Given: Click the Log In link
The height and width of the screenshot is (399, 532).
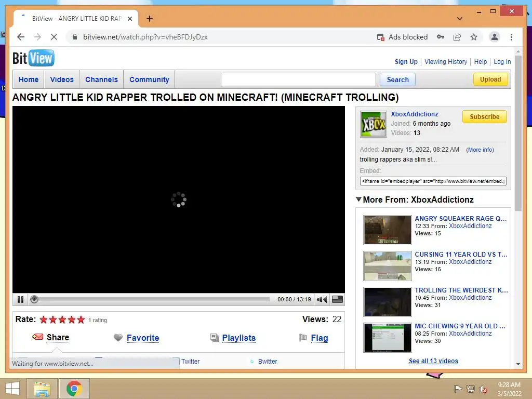Looking at the screenshot, I should click(502, 62).
